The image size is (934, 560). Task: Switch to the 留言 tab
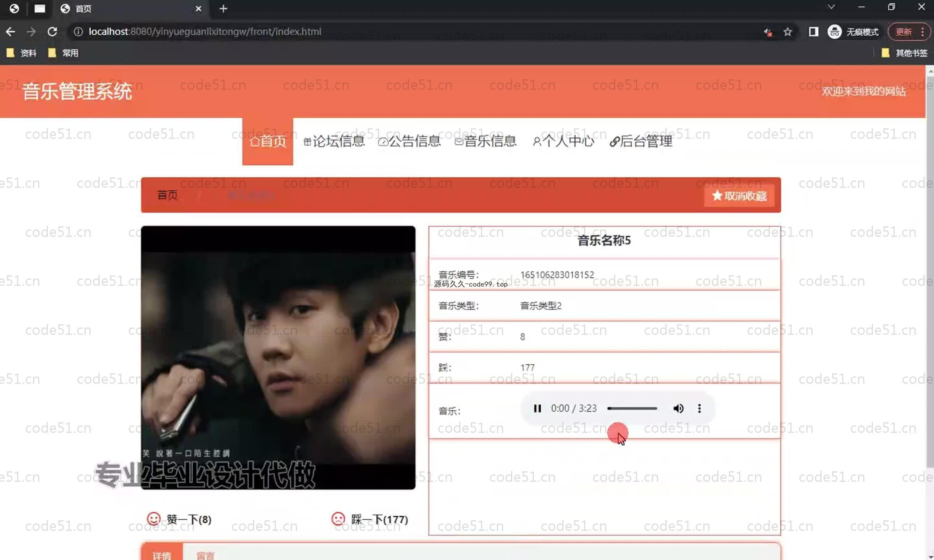coord(205,555)
